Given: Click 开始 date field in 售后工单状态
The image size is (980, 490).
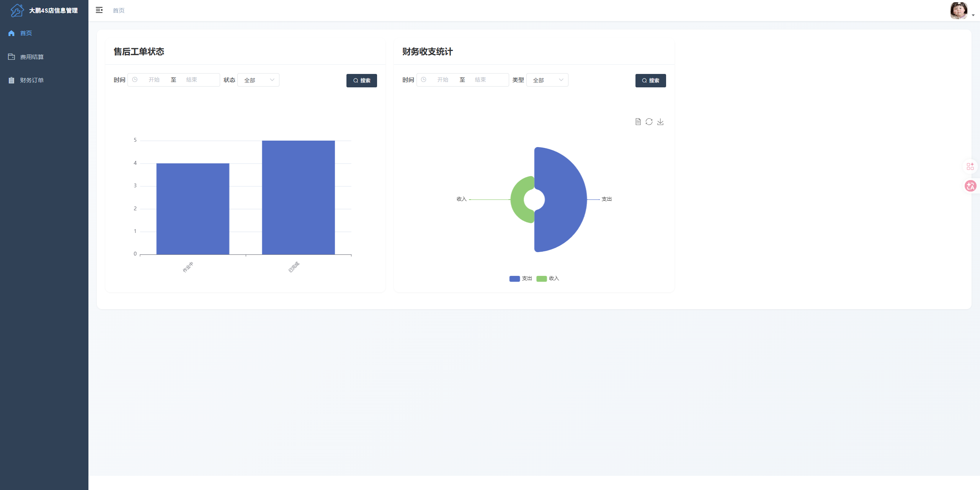Looking at the screenshot, I should coord(154,80).
